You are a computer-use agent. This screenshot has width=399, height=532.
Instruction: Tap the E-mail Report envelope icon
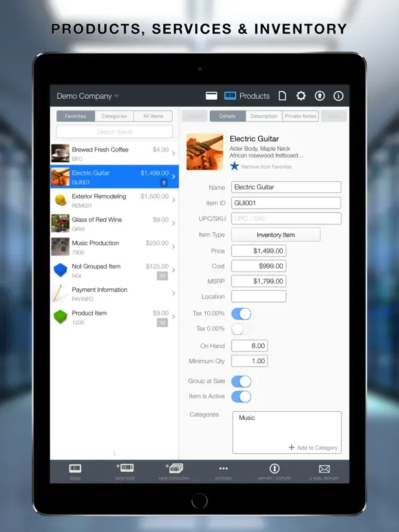(x=325, y=469)
